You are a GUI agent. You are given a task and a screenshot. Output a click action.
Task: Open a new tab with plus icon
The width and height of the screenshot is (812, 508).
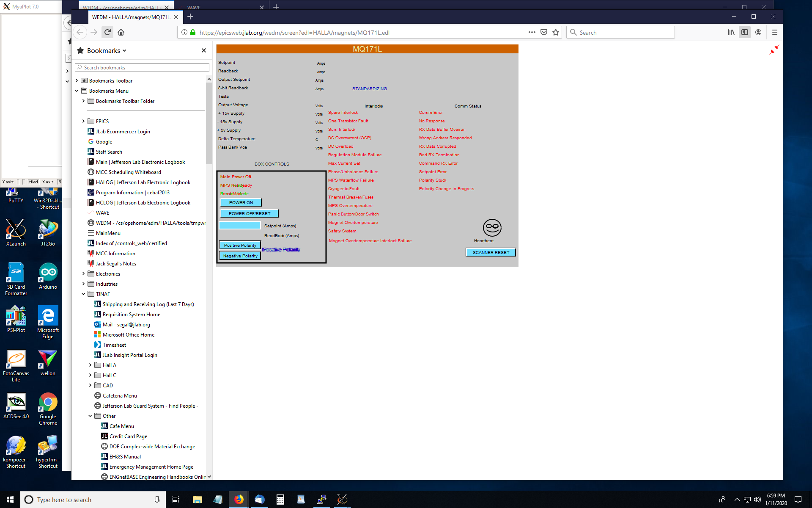190,17
